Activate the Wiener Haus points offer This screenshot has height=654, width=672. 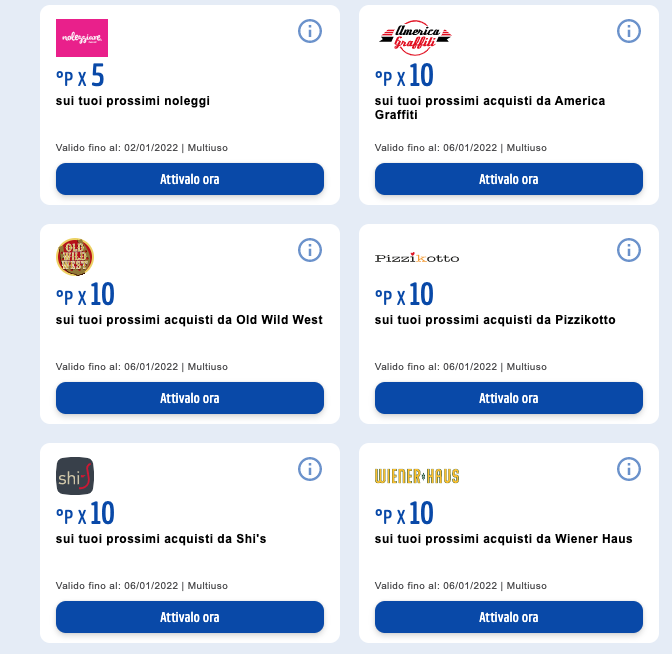tap(509, 617)
